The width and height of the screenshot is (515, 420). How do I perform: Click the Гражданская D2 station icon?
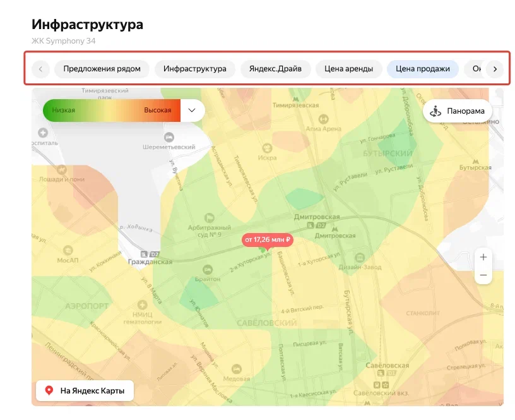(150, 255)
